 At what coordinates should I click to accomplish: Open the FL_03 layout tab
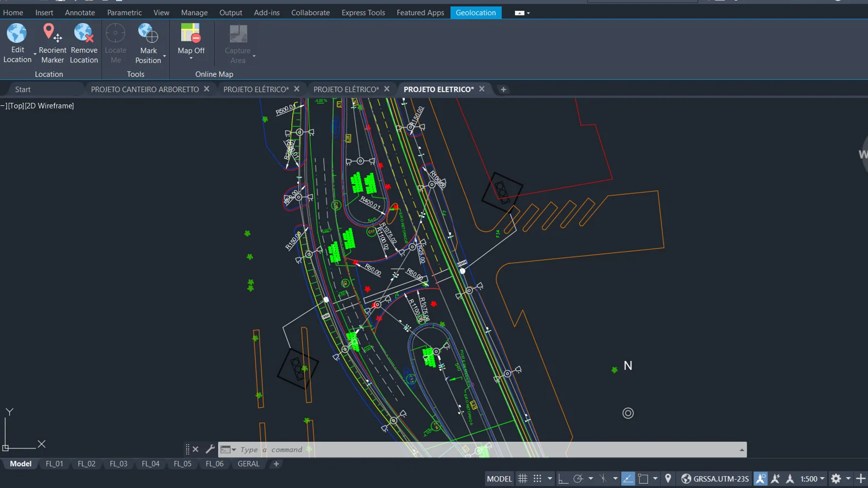[118, 464]
